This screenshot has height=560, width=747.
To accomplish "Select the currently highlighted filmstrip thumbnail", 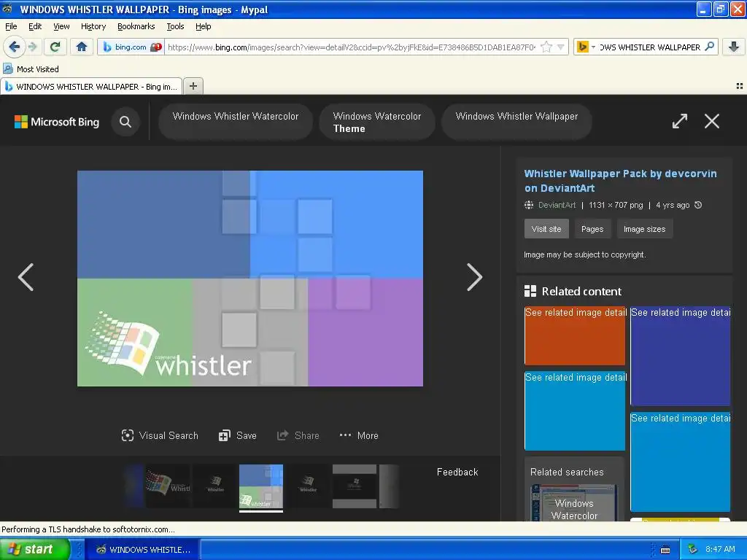I will [x=261, y=486].
